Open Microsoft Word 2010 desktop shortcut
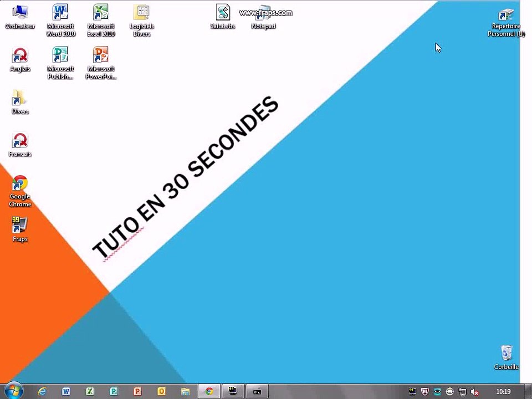The width and height of the screenshot is (532, 399). pos(60,20)
